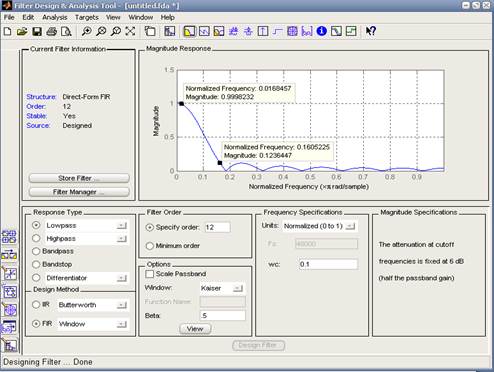Screen dimensions: 494x372
Task: Open the Pole/Zero Editor sidebar icon
Action: (9, 310)
